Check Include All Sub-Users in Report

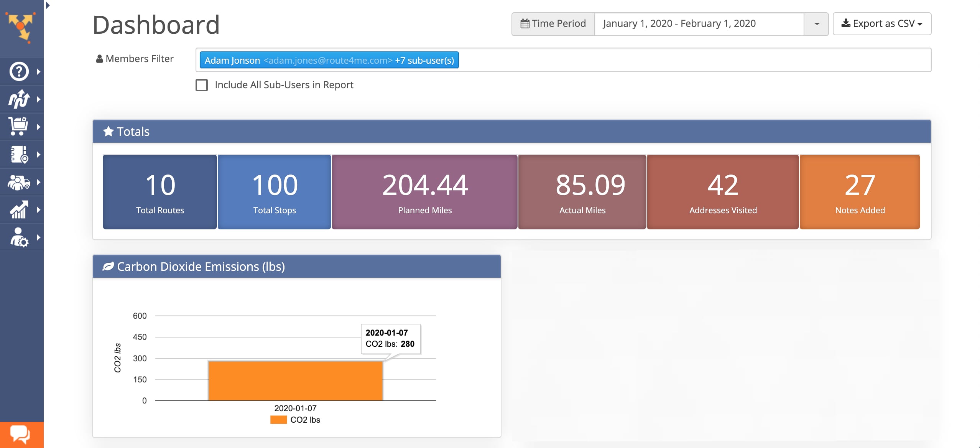pos(202,85)
